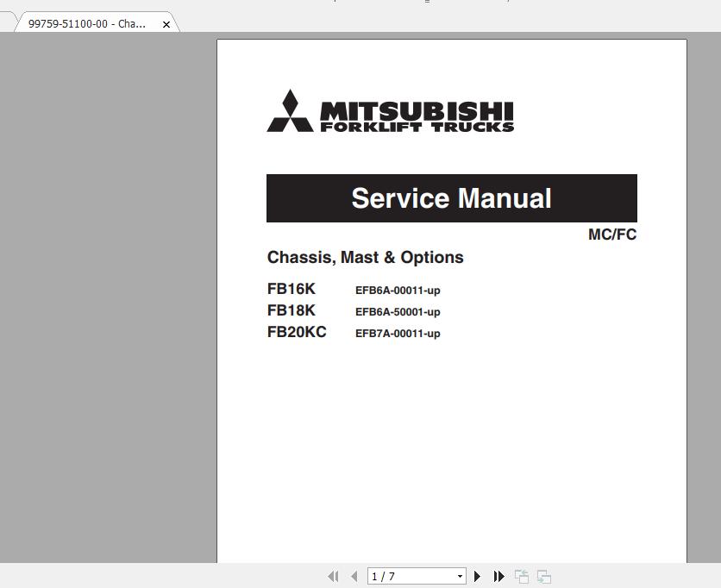Click the Service Manual title banner
Screen dimensions: 721x588
[451, 198]
